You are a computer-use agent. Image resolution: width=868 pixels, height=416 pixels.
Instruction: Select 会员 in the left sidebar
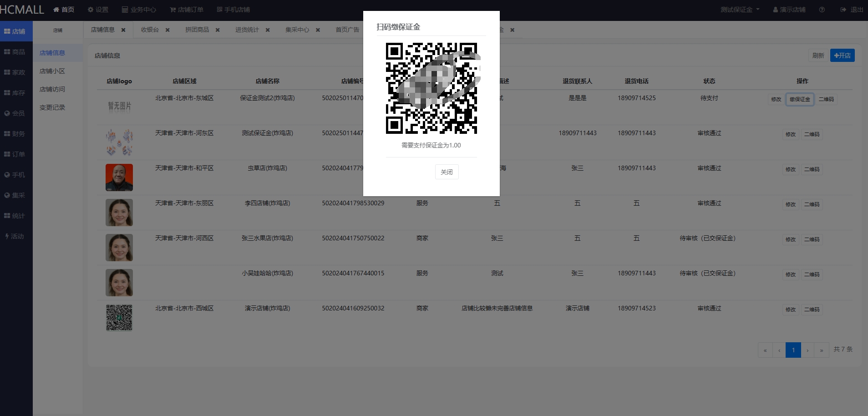[x=16, y=113]
